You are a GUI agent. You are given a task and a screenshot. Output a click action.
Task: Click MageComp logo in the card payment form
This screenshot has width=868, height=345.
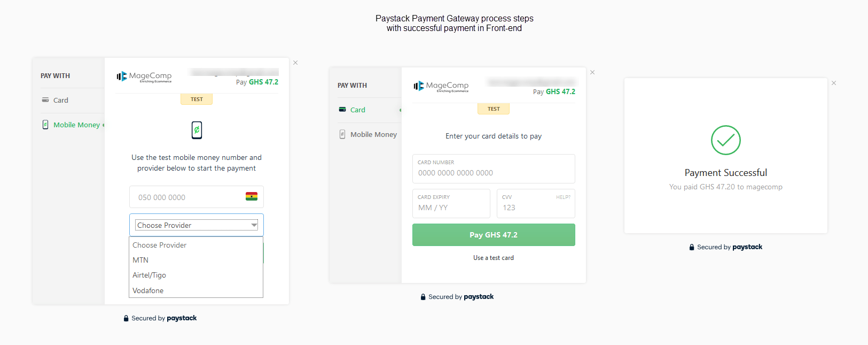coord(441,86)
